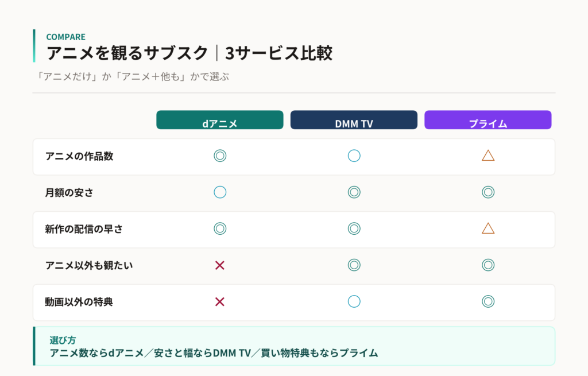
Task: Click triangle for プライム in アニメの作品数 row
Action: click(x=488, y=156)
